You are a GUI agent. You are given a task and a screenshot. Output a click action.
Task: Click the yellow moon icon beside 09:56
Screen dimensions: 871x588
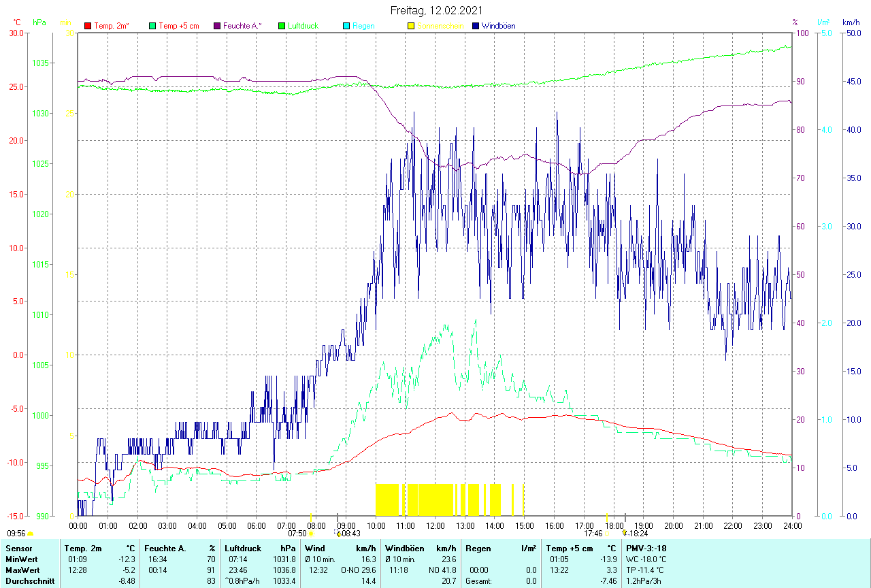(30, 534)
